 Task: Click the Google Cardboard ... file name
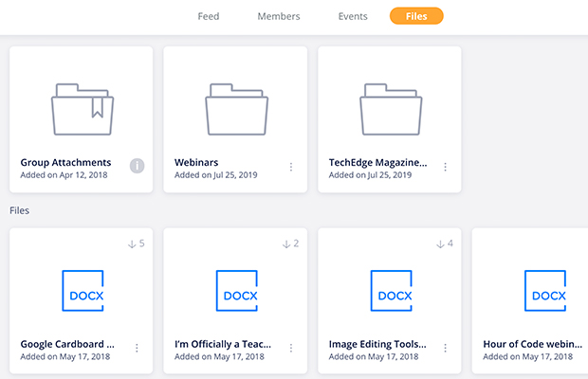pos(67,344)
